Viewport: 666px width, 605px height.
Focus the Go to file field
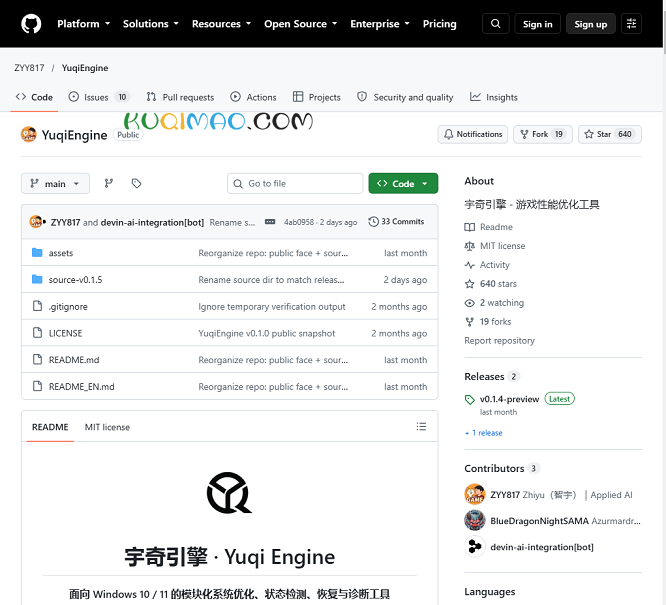pos(295,184)
